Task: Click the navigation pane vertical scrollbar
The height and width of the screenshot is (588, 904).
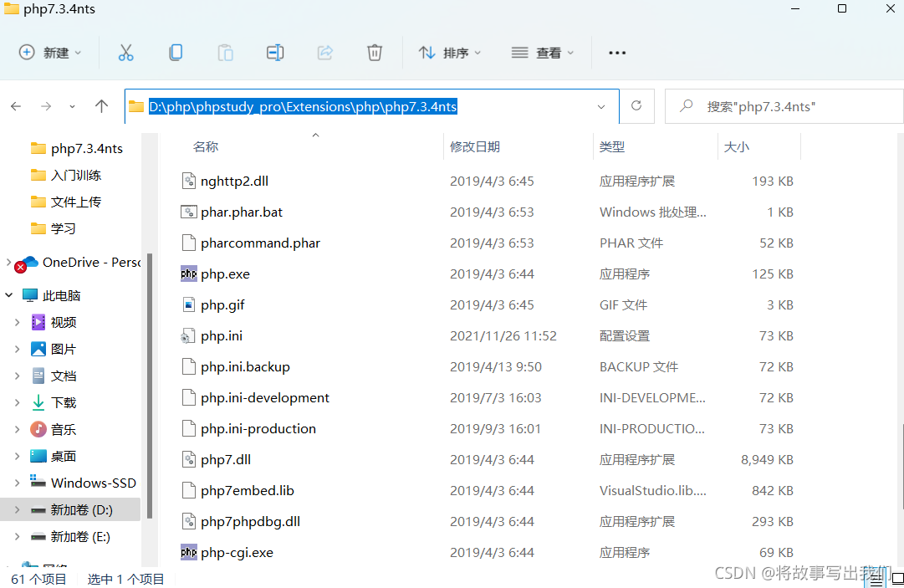Action: pyautogui.click(x=150, y=386)
